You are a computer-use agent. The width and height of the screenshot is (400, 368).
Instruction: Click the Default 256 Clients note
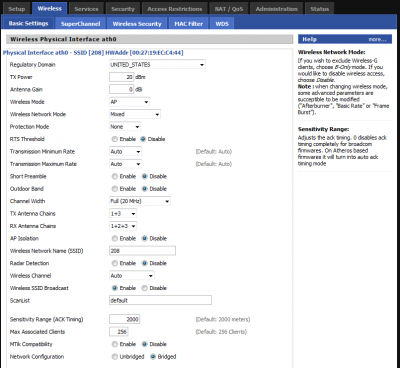click(221, 332)
